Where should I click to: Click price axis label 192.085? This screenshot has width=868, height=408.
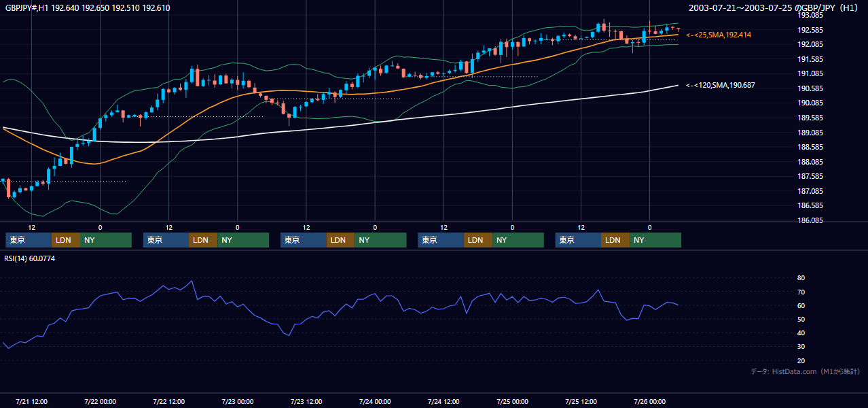[x=810, y=45]
